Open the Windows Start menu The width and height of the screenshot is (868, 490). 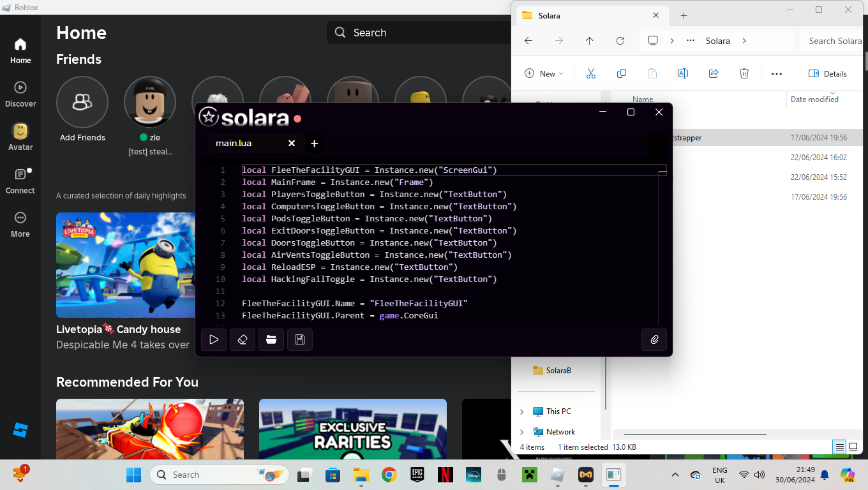(x=134, y=475)
